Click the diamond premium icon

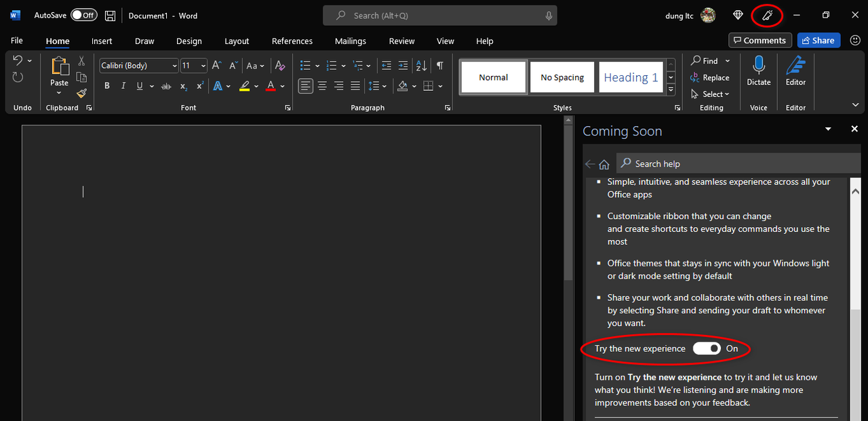pyautogui.click(x=738, y=15)
